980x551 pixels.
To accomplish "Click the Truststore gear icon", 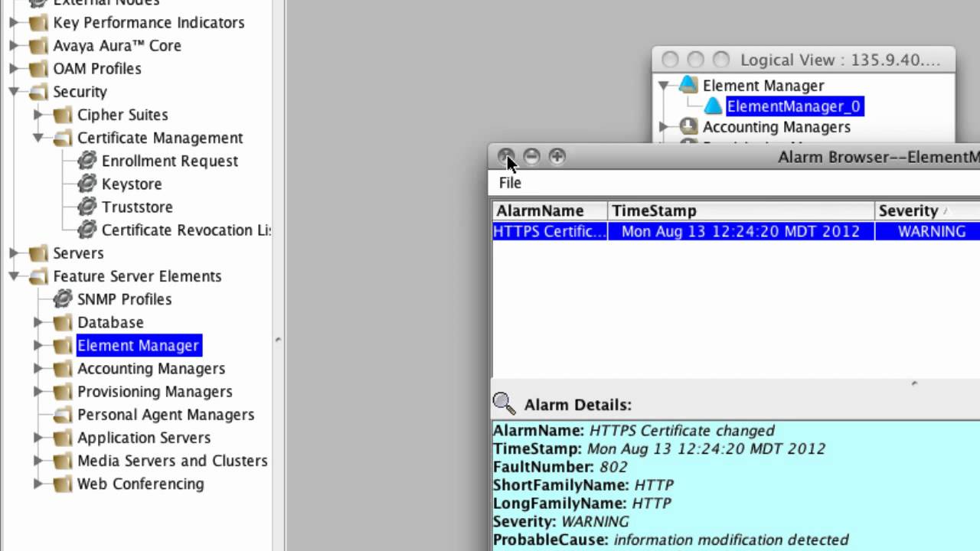I will 87,207.
